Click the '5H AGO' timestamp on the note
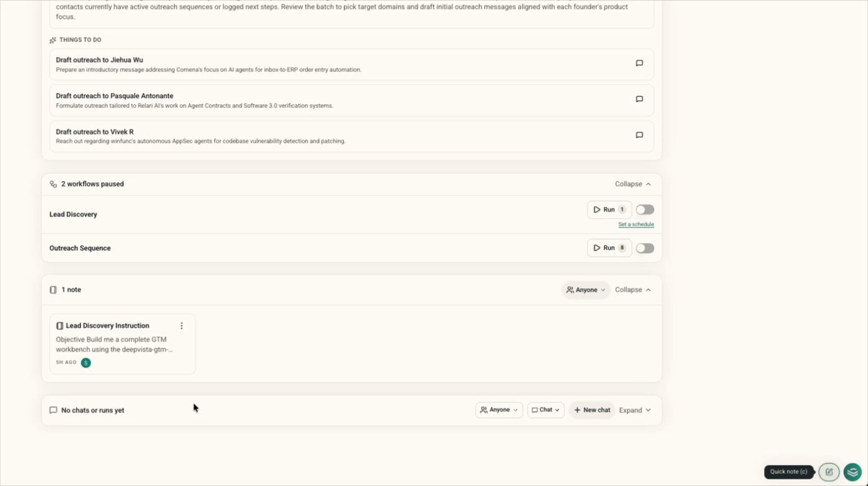868x486 pixels. point(66,363)
